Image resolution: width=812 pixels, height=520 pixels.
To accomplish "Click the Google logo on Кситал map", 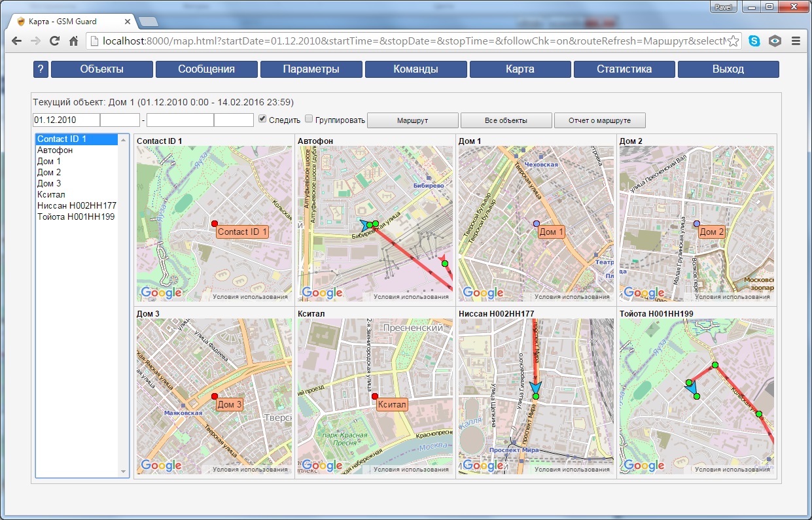I will [x=322, y=466].
